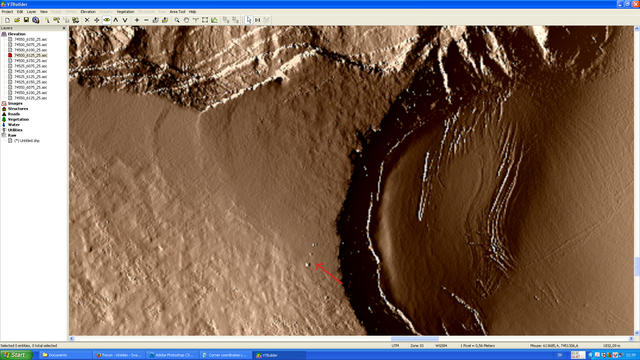Collapse the Elevation layer group

click(4, 34)
